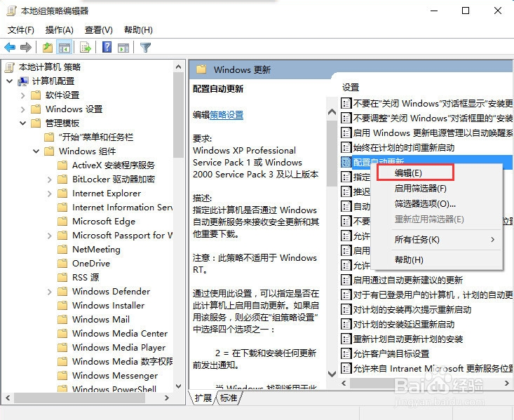Click the 软件设置 folder icon
Viewport: 514px width, 420px height.
(35, 95)
